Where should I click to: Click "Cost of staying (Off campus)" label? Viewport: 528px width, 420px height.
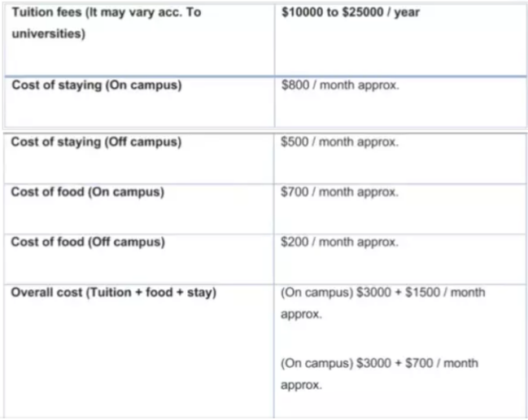click(95, 142)
